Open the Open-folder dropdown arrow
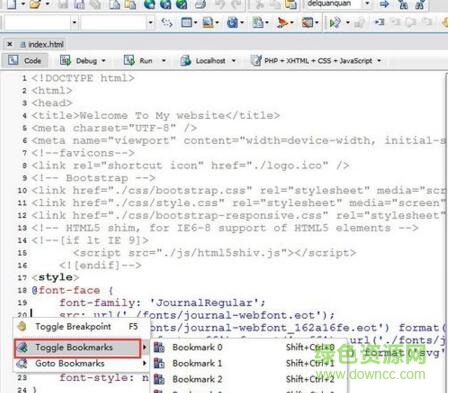This screenshot has width=449, height=393. point(47,4)
